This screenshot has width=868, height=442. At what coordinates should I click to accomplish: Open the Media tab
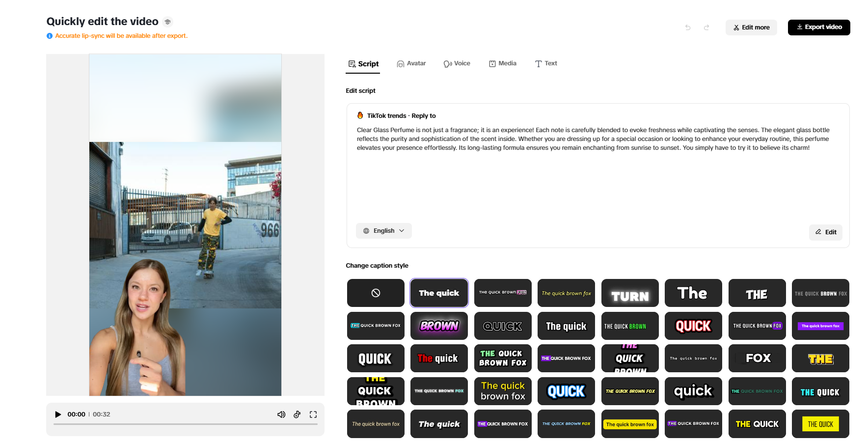click(502, 63)
